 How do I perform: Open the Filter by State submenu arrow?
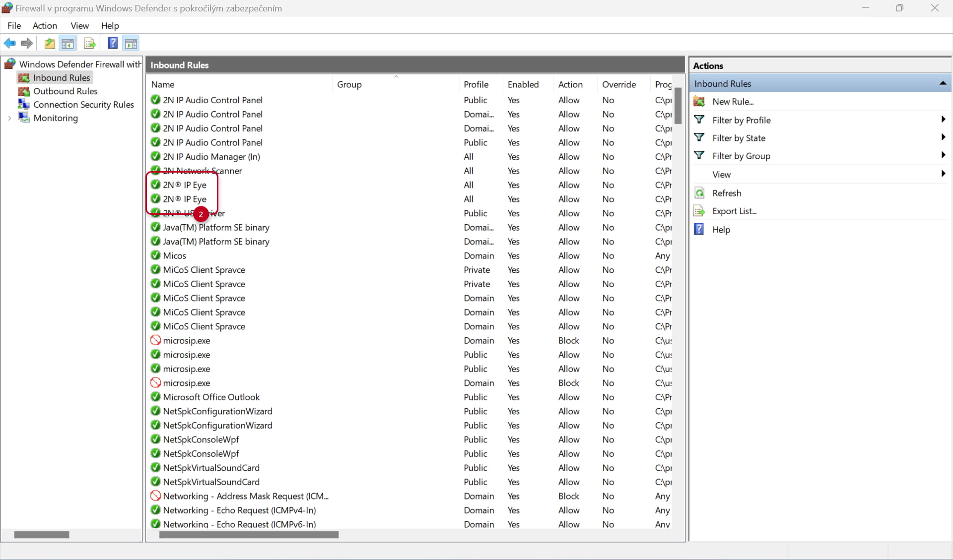pos(943,137)
